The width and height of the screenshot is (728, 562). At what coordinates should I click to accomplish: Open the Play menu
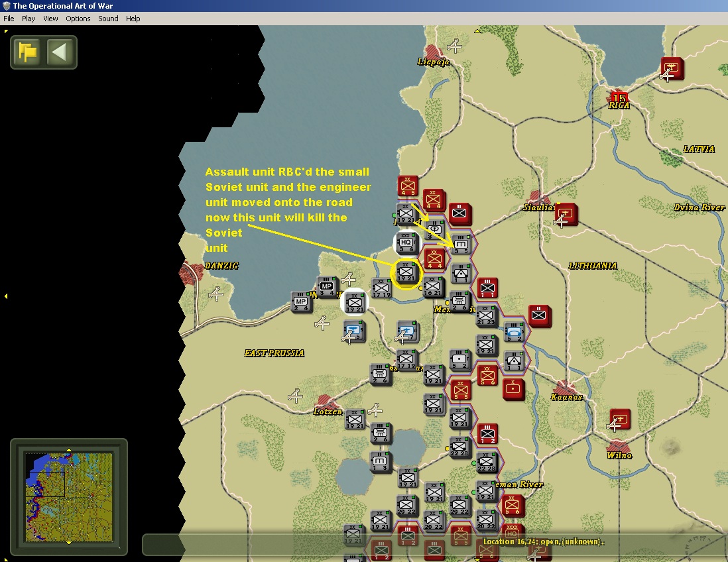tap(29, 19)
